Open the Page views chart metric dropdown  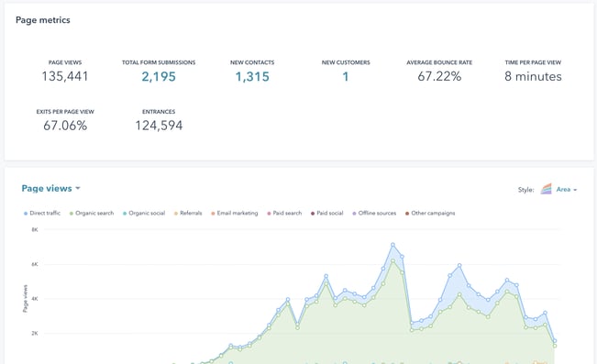pos(50,189)
